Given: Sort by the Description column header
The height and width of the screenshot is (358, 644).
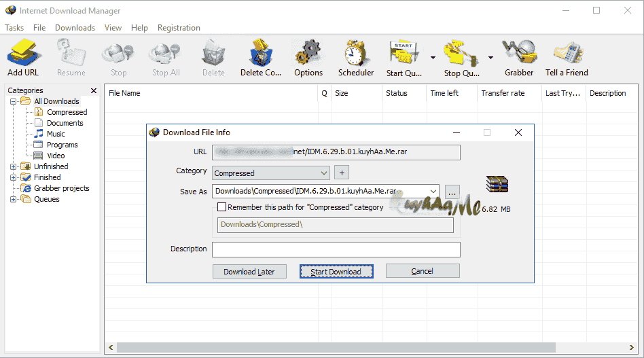Looking at the screenshot, I should point(612,93).
